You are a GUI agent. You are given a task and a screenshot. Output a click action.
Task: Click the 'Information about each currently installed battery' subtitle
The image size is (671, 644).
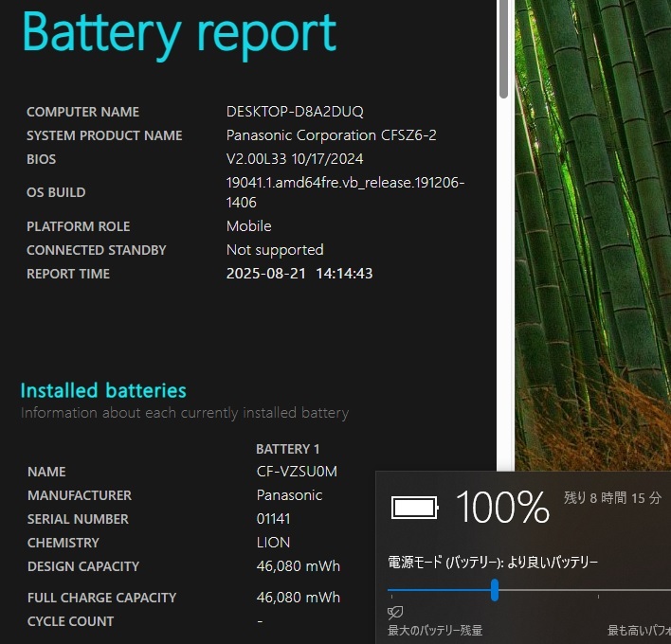click(185, 413)
